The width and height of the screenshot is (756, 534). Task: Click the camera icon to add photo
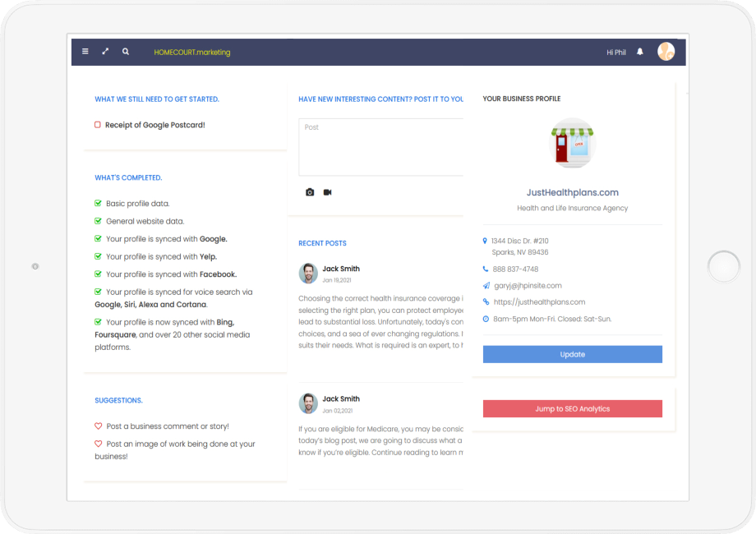point(310,192)
